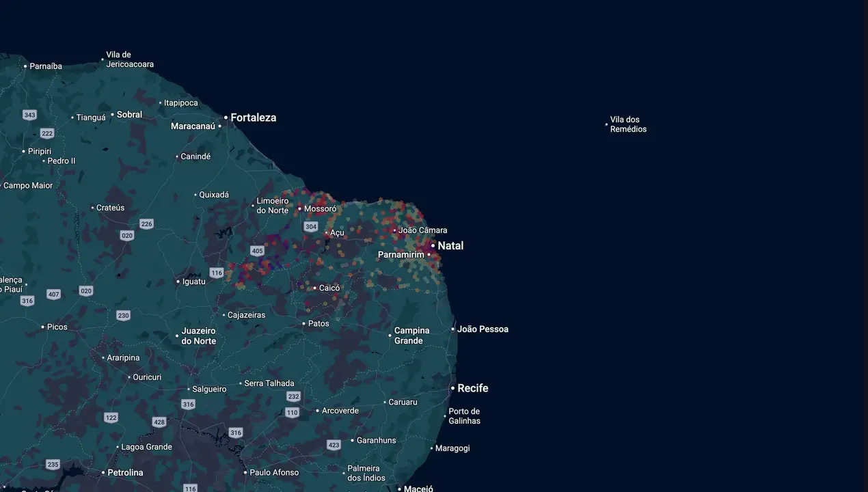This screenshot has height=492, width=868.
Task: Click the Parnamirim label
Action: coord(401,255)
